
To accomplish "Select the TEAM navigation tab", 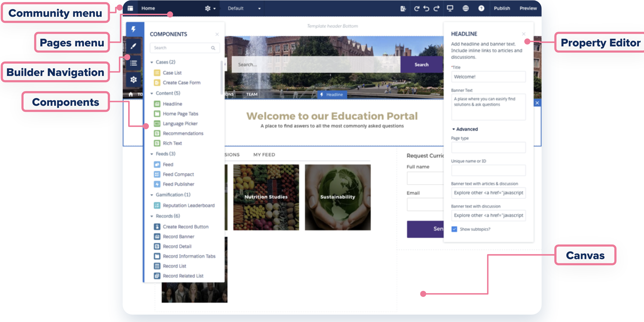I will coord(251,94).
